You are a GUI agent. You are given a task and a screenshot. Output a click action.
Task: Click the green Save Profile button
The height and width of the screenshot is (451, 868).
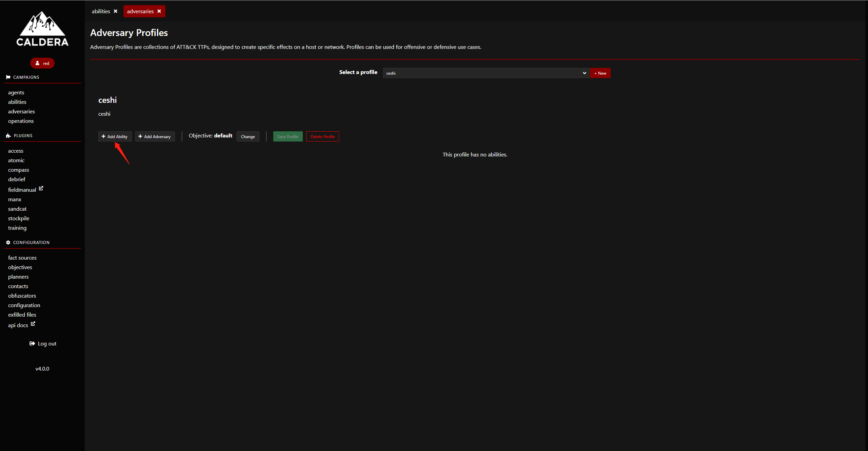click(x=288, y=136)
